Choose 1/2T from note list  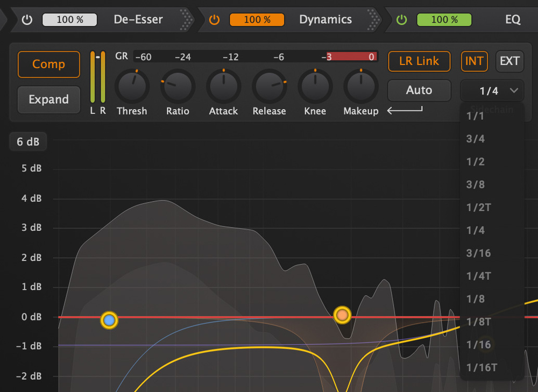click(x=492, y=208)
